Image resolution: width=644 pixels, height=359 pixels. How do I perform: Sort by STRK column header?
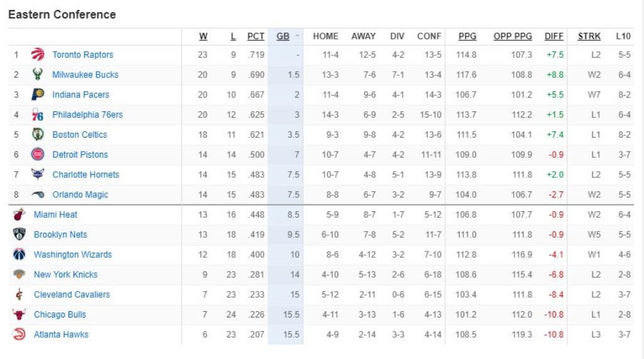(589, 36)
